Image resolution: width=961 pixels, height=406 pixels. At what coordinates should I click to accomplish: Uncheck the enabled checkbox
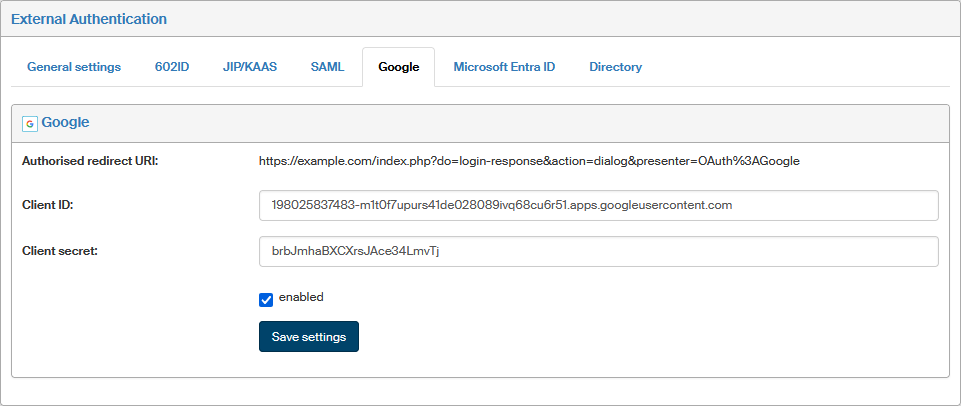[x=266, y=299]
